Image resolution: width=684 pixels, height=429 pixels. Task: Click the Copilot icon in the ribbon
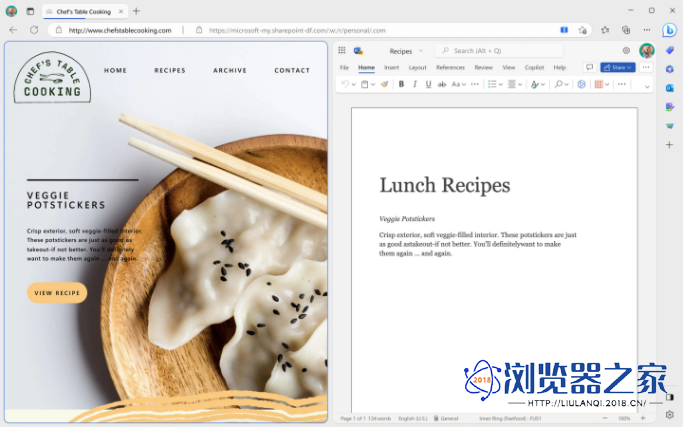(x=581, y=84)
